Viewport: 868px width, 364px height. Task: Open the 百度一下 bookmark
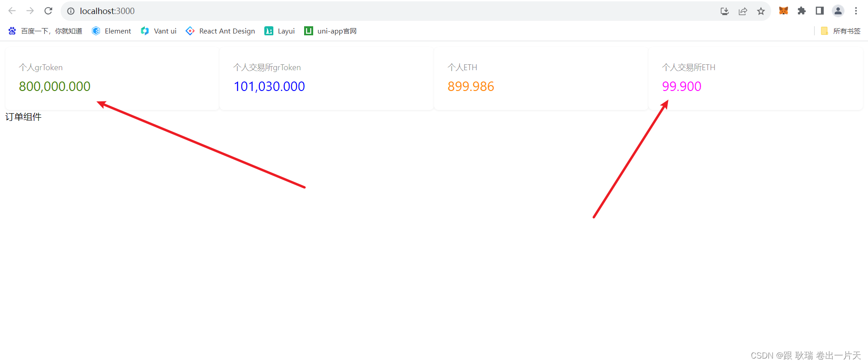[x=45, y=31]
